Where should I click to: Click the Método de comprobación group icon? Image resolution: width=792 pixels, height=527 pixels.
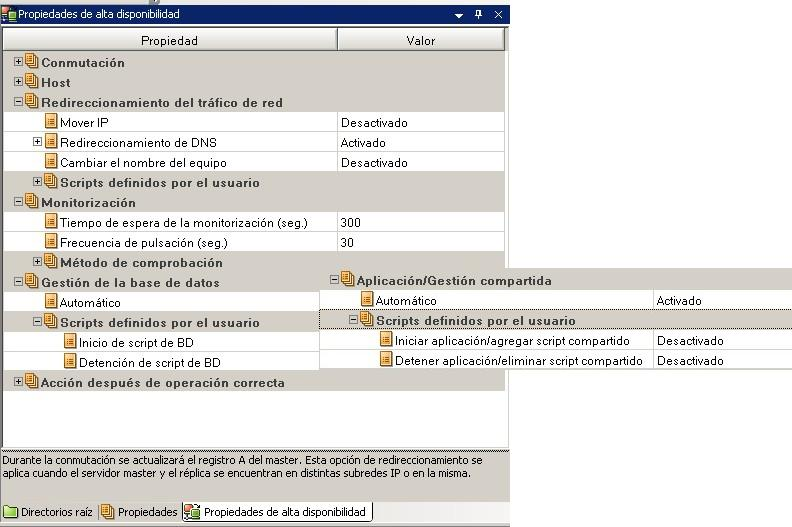(x=51, y=261)
